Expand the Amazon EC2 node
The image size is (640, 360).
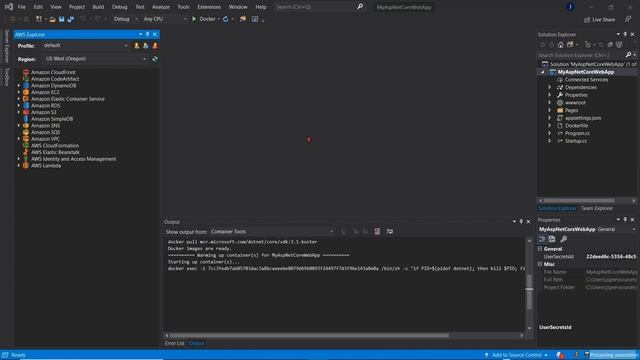[x=18, y=92]
